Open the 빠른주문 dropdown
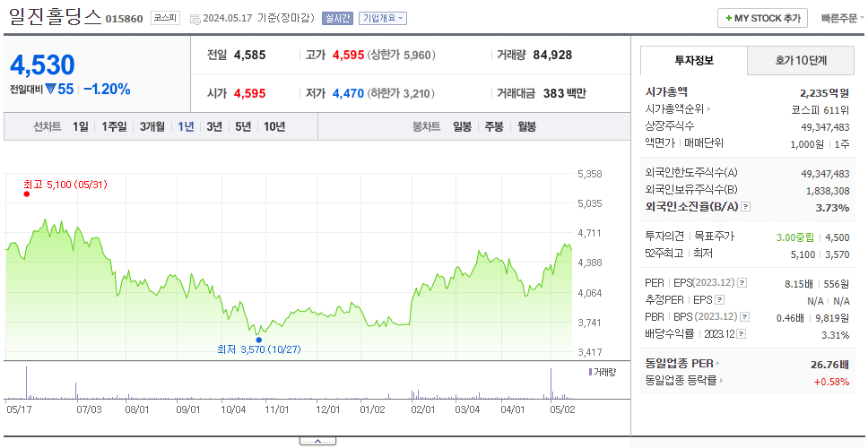 tap(843, 18)
